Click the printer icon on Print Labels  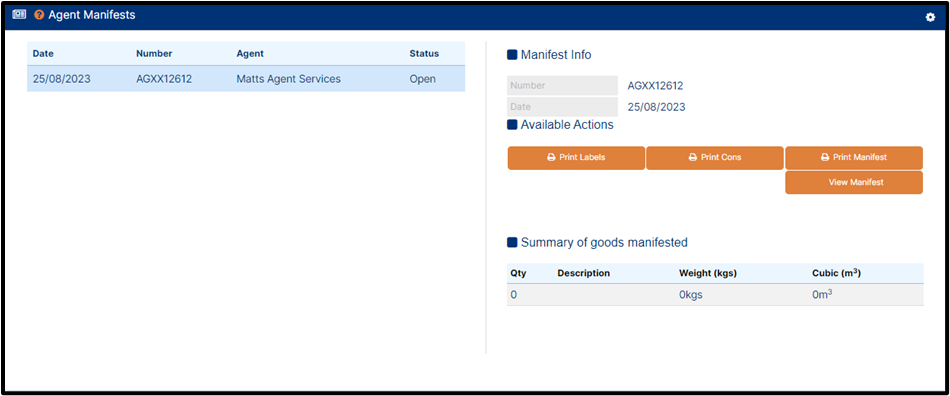[551, 157]
